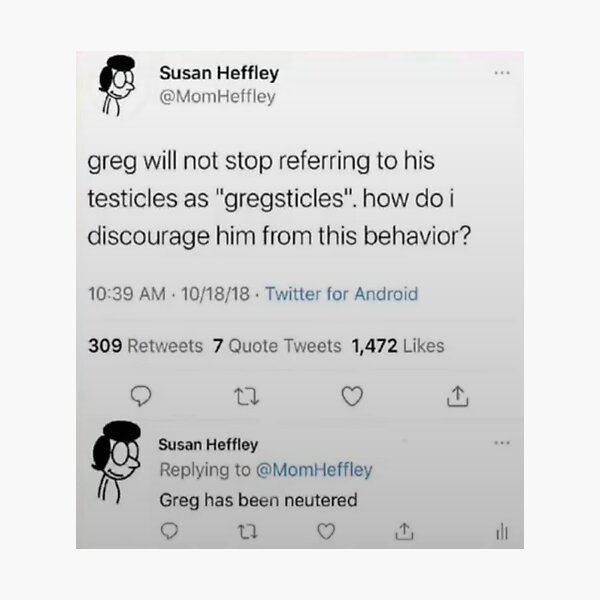Share the main tweet
Screen dimensions: 600x600
pos(456,398)
